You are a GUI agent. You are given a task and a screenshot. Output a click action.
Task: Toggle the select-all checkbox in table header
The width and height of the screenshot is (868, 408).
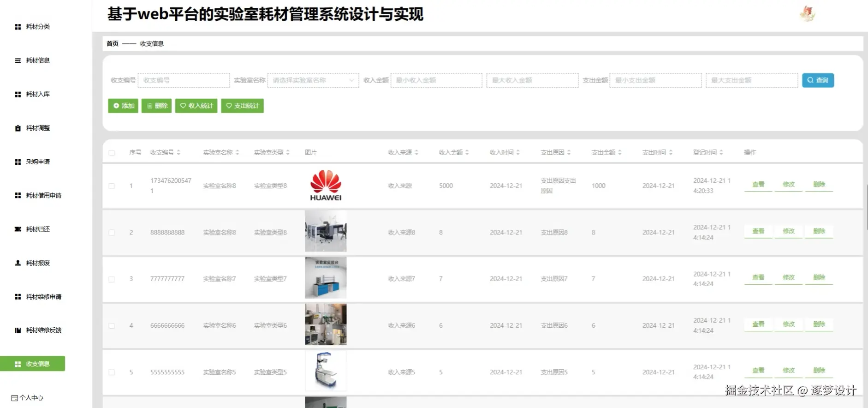(x=112, y=153)
